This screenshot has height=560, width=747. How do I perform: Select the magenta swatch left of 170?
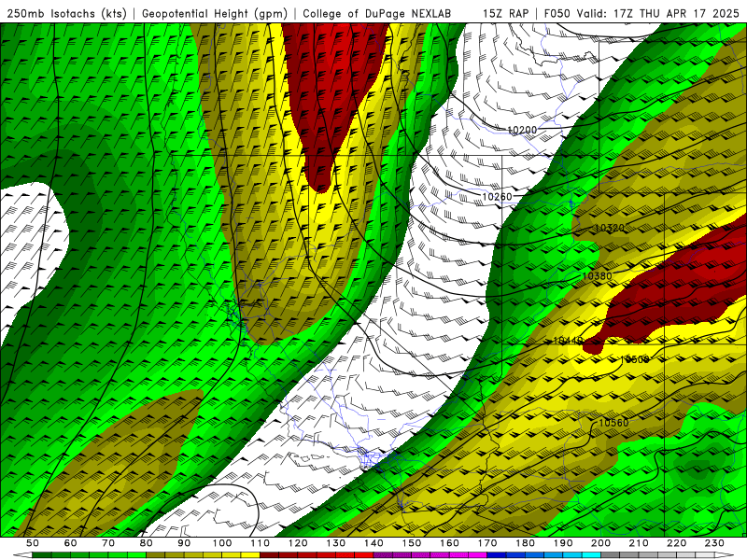coord(478,555)
